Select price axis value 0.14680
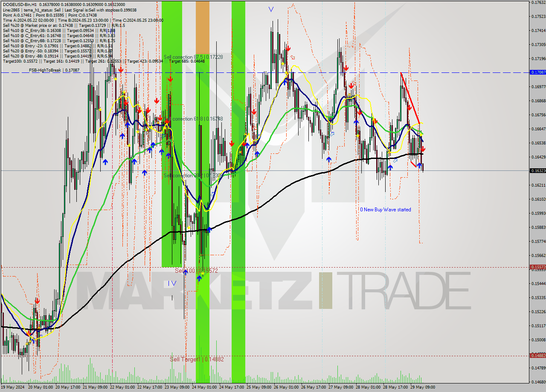 click(538, 382)
